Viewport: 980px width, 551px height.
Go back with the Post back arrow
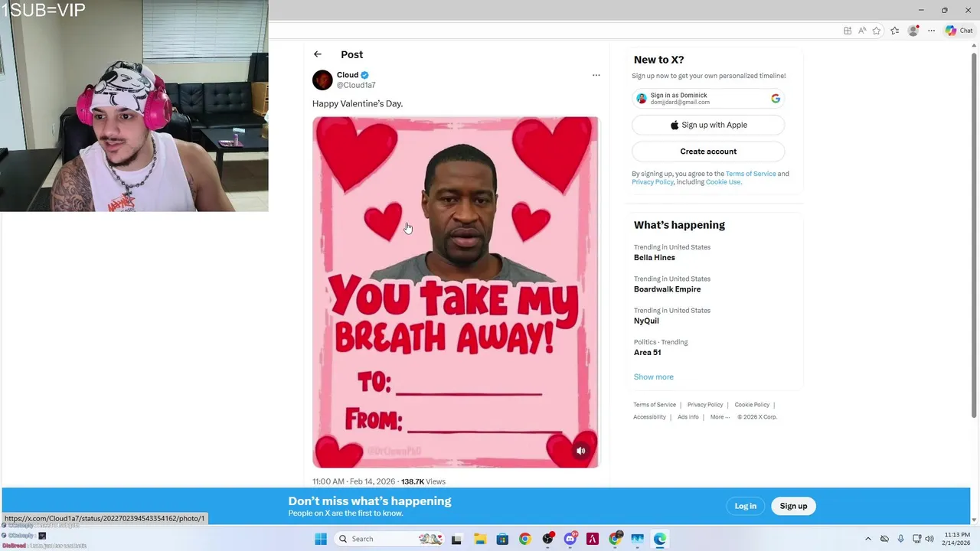(x=318, y=54)
